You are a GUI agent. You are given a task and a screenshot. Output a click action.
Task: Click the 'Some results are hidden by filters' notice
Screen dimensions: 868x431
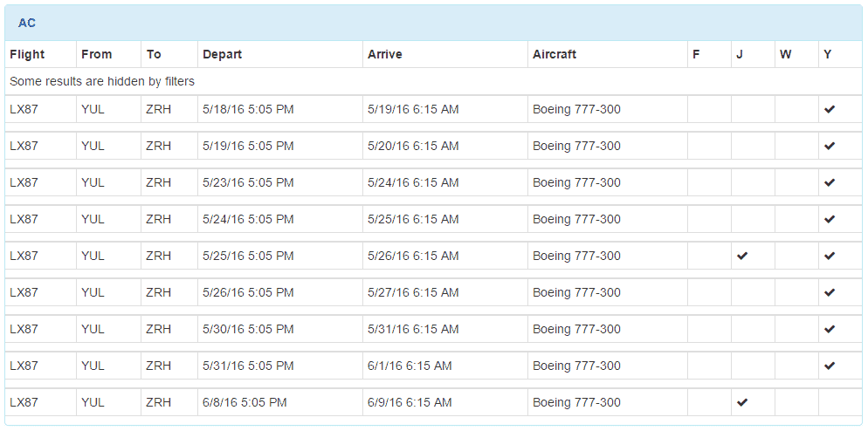tap(102, 81)
